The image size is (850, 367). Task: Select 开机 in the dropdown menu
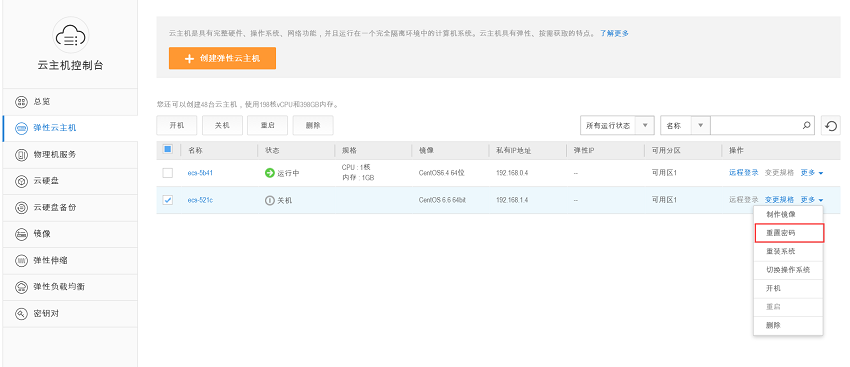click(788, 288)
